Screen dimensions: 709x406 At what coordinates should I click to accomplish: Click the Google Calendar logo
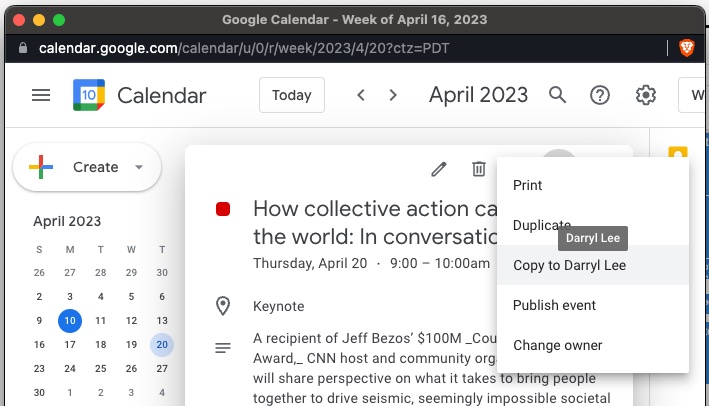click(x=89, y=95)
